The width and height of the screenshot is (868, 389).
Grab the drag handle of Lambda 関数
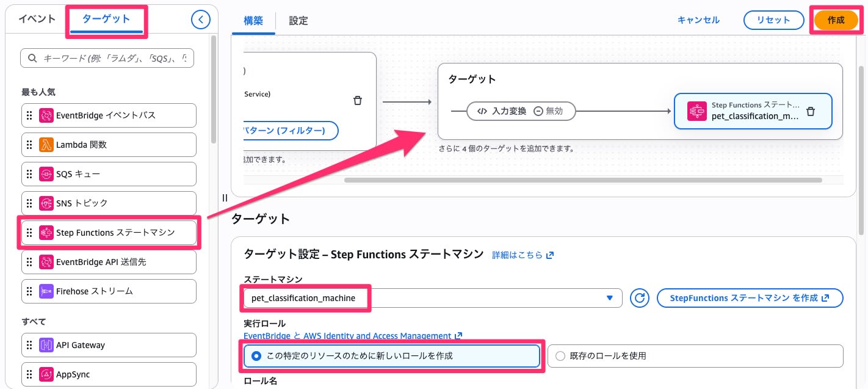point(29,145)
